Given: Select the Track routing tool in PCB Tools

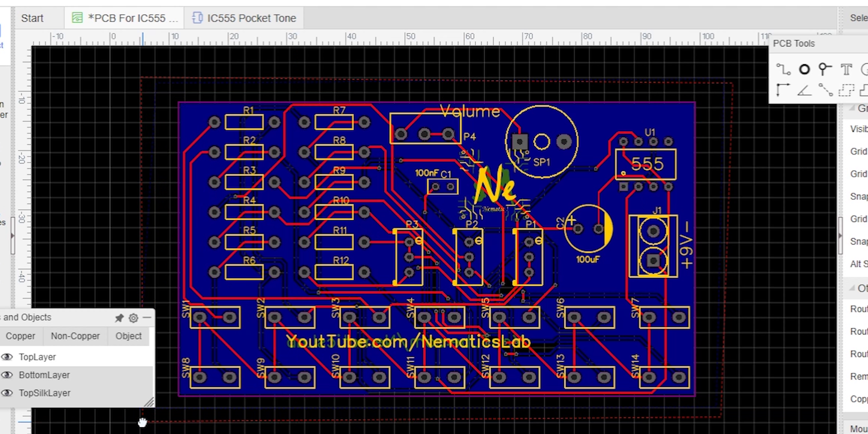Looking at the screenshot, I should [783, 69].
